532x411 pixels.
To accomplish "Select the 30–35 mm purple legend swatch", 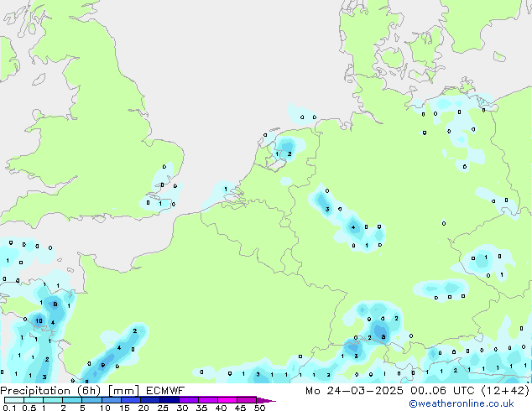I will tap(188, 400).
